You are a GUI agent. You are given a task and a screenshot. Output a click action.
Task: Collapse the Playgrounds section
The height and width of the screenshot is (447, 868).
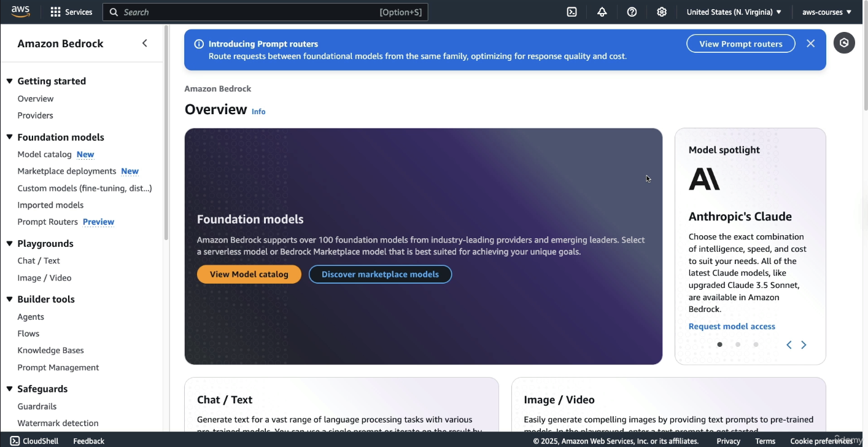click(10, 244)
